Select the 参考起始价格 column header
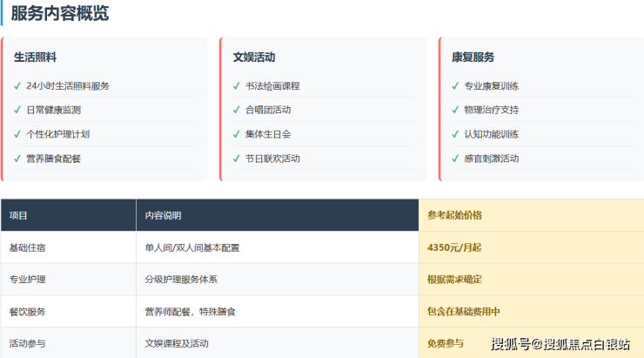Image resolution: width=644 pixels, height=358 pixels. (x=454, y=215)
